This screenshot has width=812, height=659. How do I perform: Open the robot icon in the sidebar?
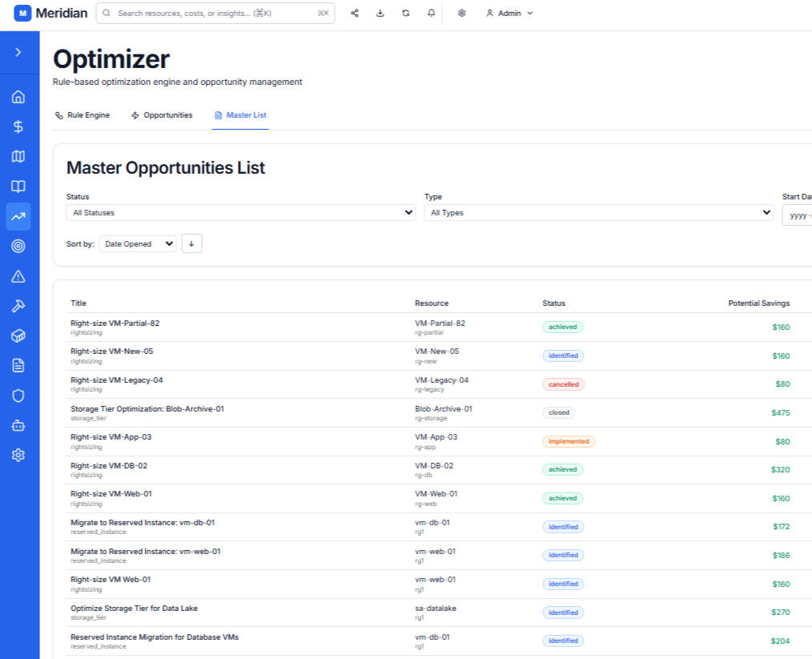pyautogui.click(x=18, y=425)
